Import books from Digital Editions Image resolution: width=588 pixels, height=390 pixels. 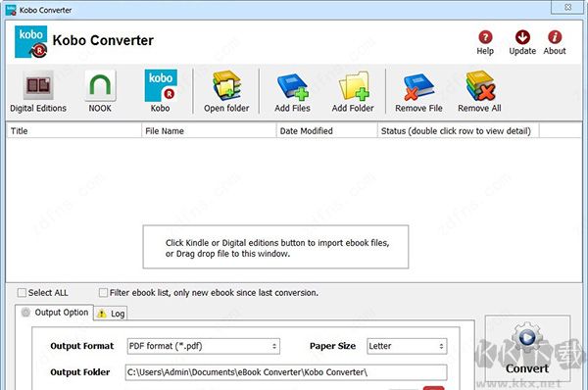pyautogui.click(x=38, y=86)
